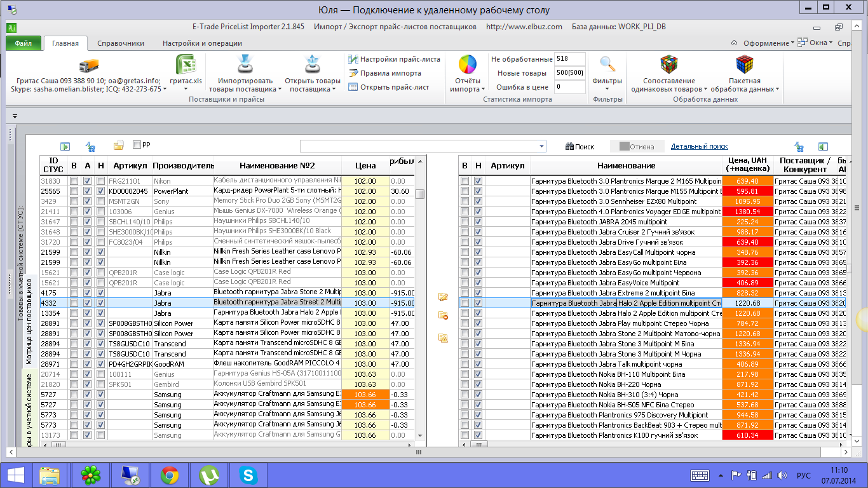Open the Настройки и операции tab
This screenshot has width=868, height=488.
[x=202, y=43]
